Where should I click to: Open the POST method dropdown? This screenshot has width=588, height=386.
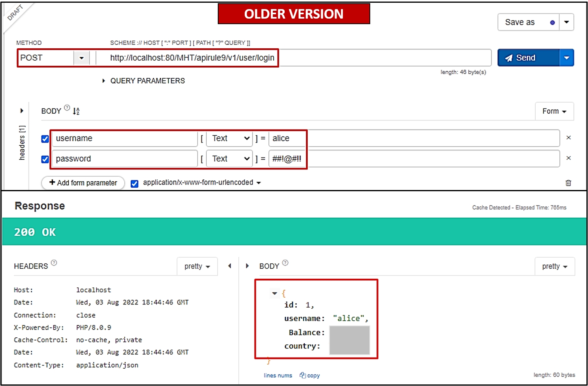coord(82,58)
